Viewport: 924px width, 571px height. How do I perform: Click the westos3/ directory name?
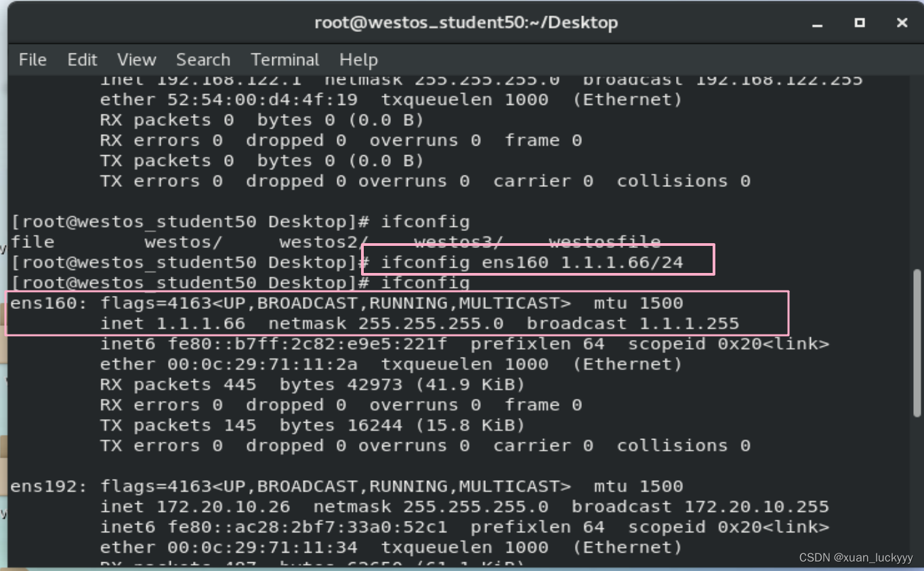click(459, 242)
